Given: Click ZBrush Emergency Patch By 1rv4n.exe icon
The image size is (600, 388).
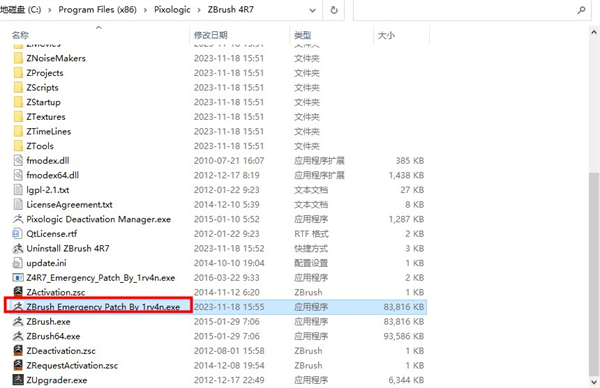Looking at the screenshot, I should coord(18,306).
